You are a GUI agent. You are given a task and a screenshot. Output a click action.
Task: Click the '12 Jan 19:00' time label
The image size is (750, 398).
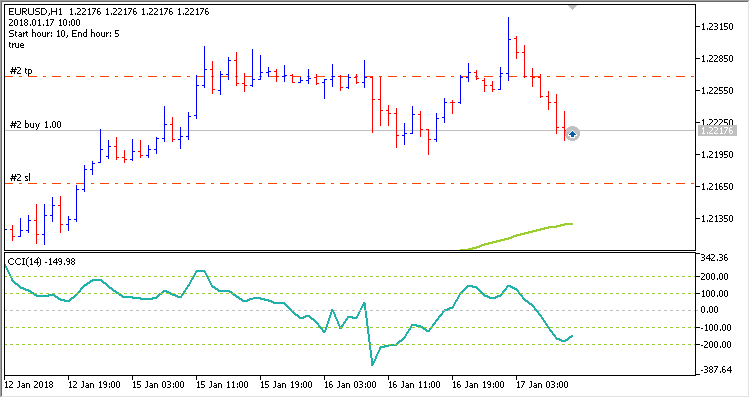click(94, 385)
